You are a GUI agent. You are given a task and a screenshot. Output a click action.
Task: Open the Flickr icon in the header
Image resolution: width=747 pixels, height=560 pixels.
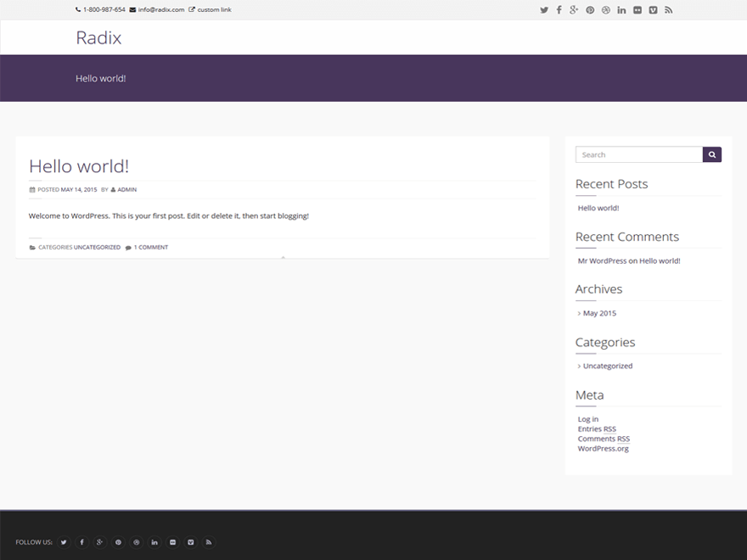point(637,9)
